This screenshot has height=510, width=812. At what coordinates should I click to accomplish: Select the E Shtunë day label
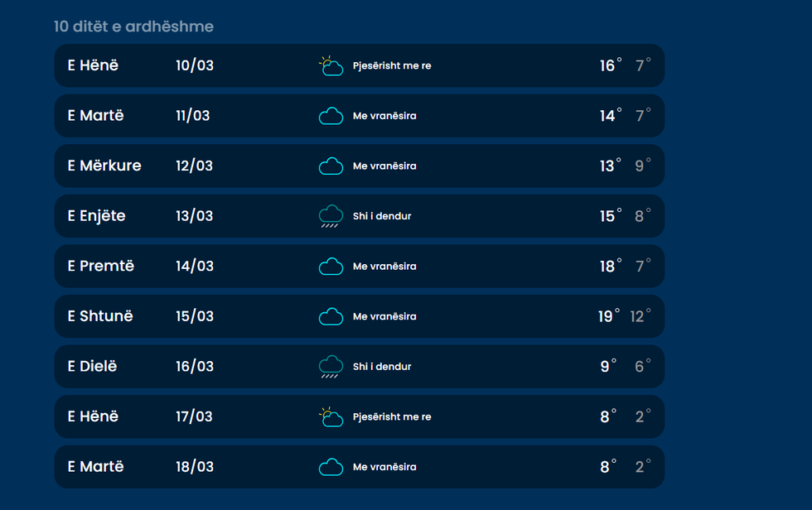[x=100, y=316]
